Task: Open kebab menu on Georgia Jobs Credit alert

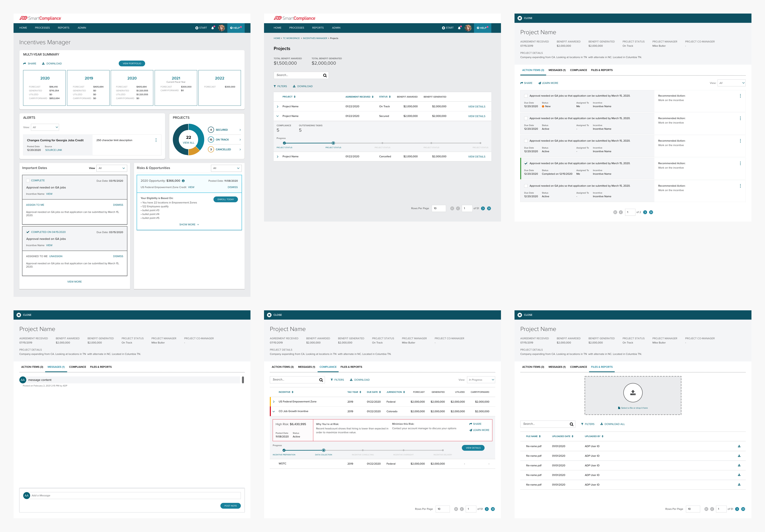Action: pyautogui.click(x=156, y=140)
